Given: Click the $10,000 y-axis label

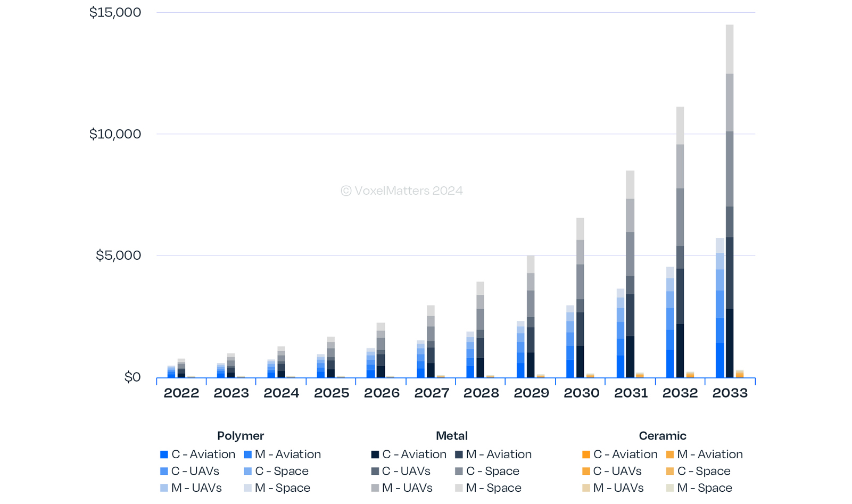Looking at the screenshot, I should pyautogui.click(x=115, y=134).
